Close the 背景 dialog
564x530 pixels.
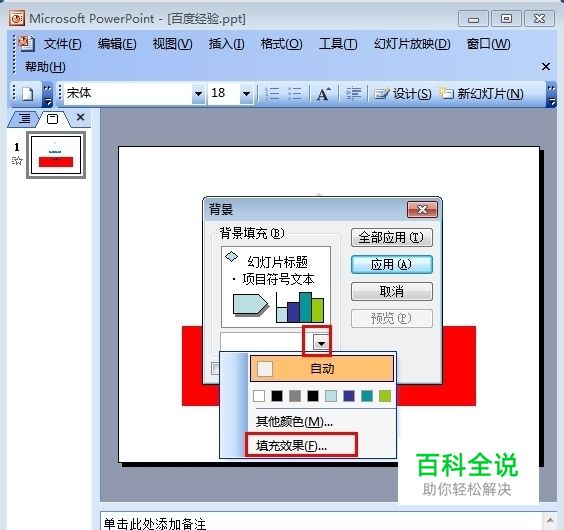tap(422, 209)
